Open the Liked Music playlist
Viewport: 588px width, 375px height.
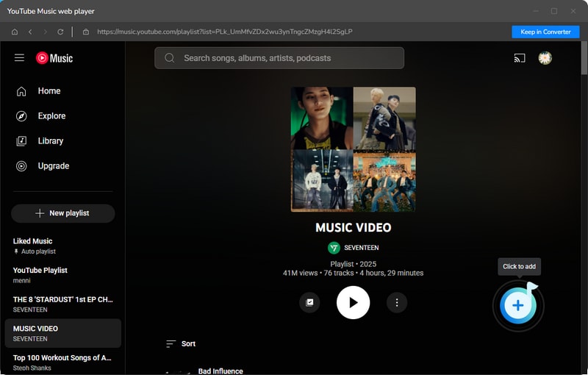[33, 241]
